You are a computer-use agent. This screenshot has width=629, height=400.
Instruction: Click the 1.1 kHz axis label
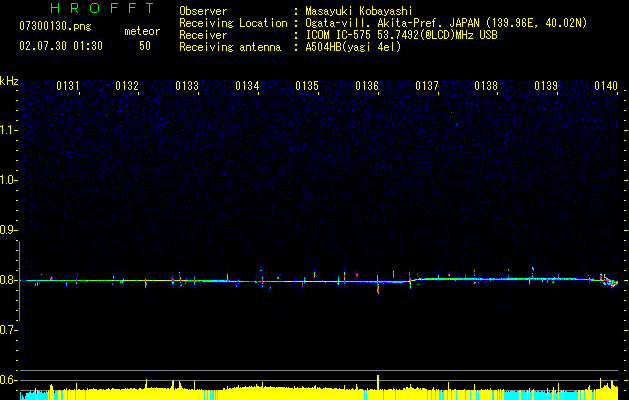click(8, 130)
